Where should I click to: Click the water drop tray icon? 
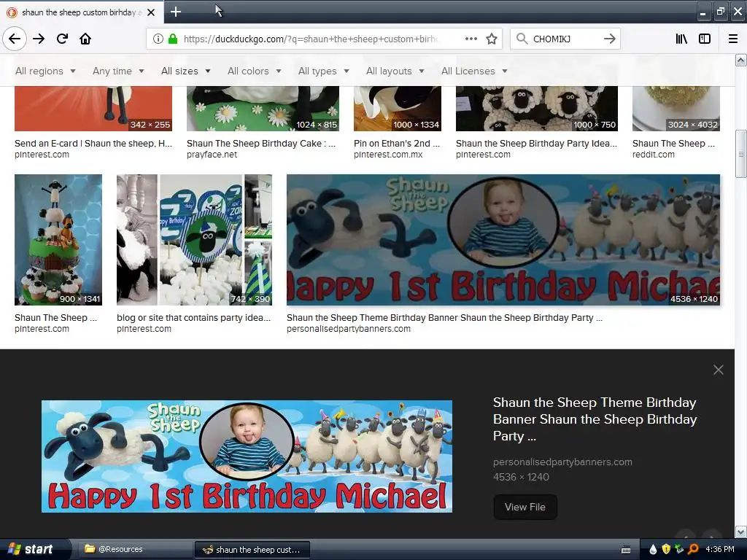[653, 550]
